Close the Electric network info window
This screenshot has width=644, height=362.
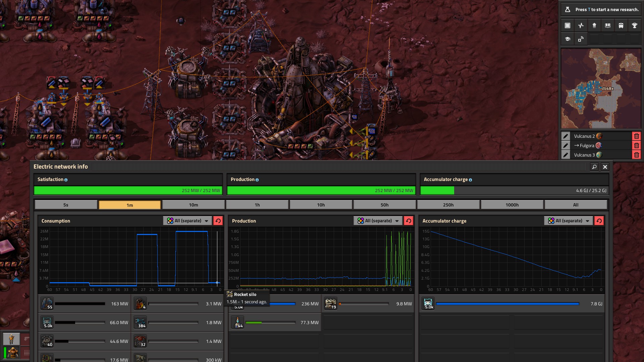pyautogui.click(x=605, y=167)
